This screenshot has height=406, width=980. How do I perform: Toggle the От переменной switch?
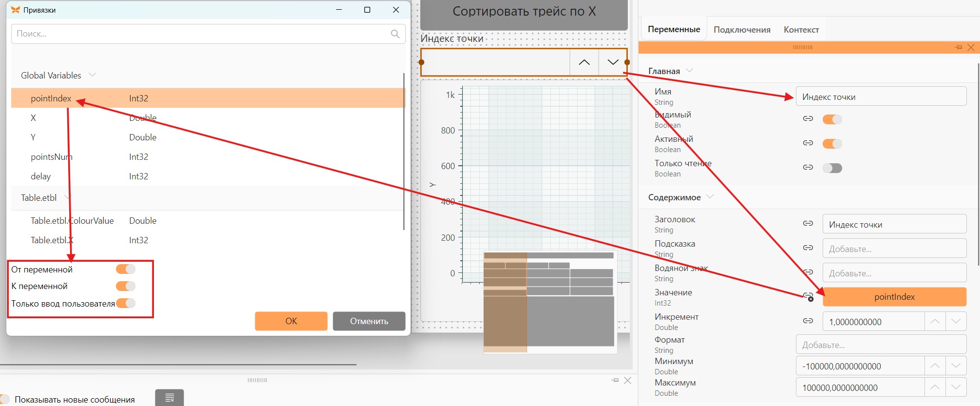[x=126, y=269]
